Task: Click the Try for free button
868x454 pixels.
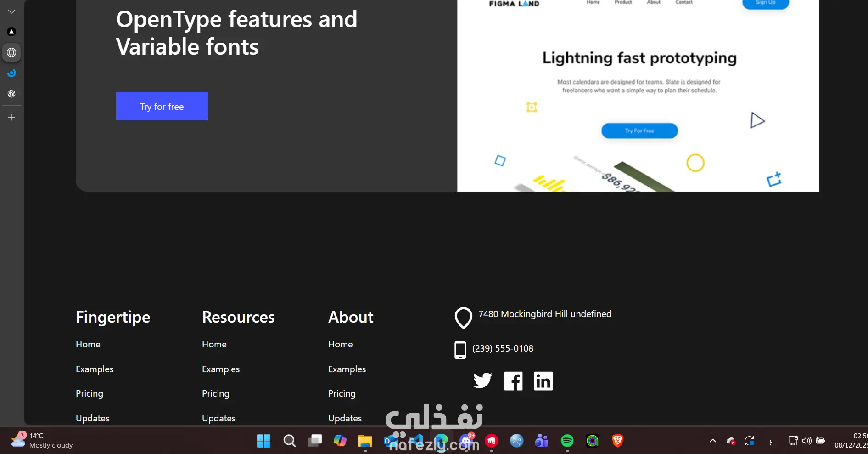Action: tap(162, 106)
